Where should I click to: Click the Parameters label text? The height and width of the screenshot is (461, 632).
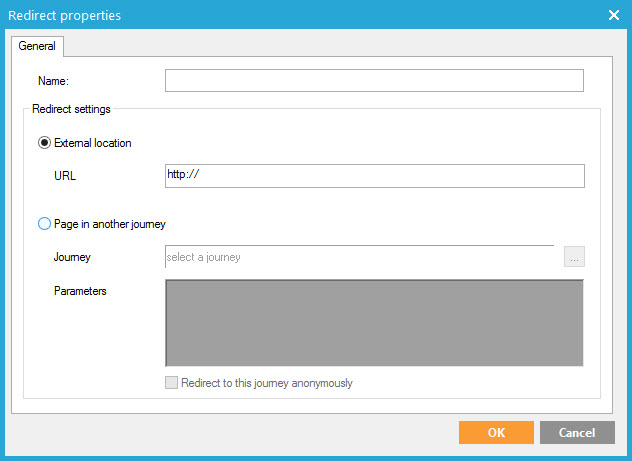coord(80,291)
